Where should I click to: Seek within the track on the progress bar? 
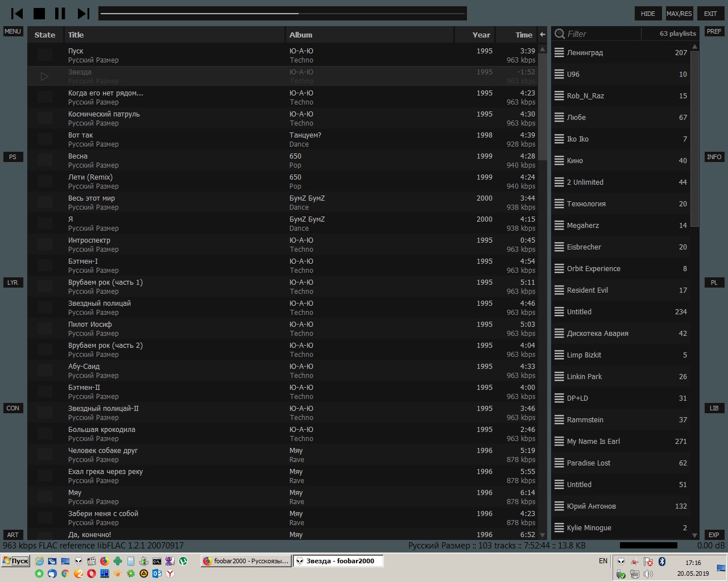coord(282,13)
